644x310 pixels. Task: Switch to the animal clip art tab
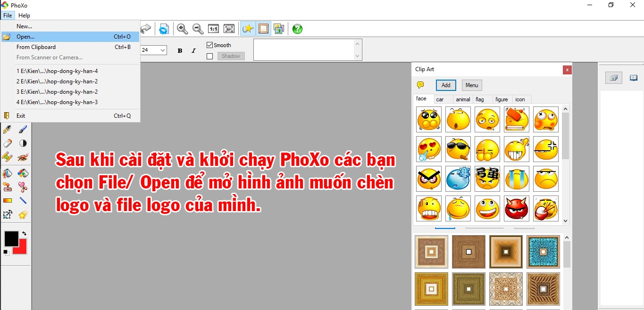point(463,99)
